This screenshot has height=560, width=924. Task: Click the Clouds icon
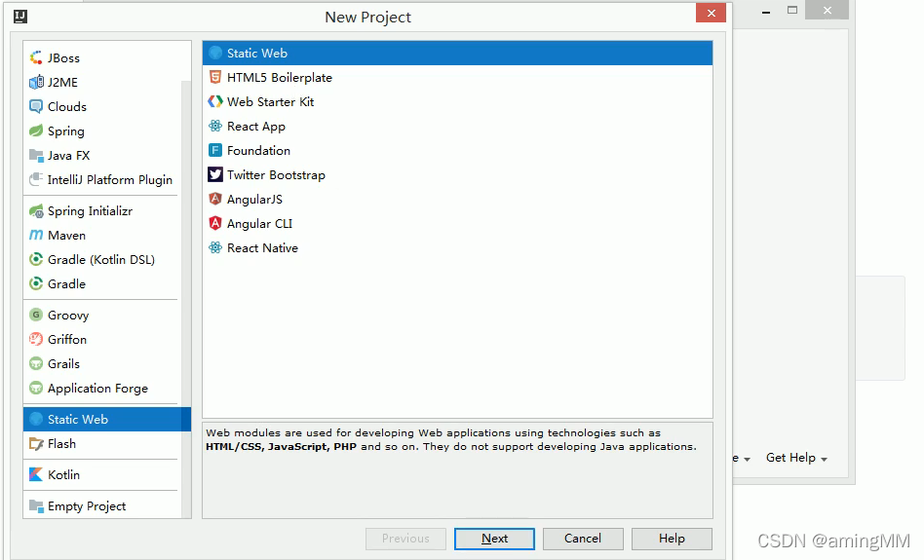(x=36, y=106)
